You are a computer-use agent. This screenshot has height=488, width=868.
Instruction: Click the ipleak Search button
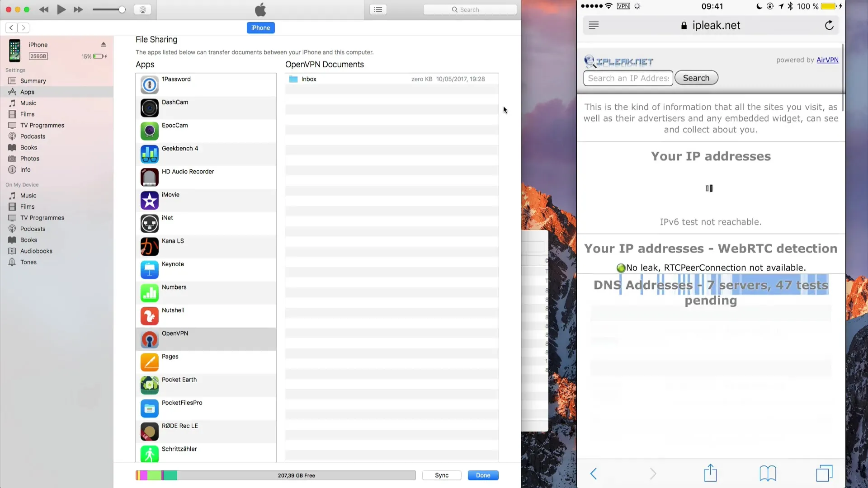pos(696,78)
